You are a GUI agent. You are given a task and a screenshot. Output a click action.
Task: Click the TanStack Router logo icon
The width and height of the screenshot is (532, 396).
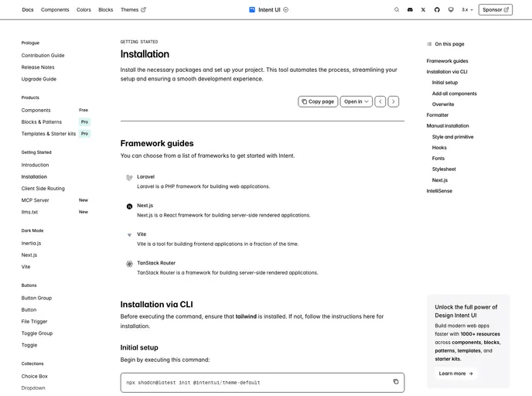click(x=129, y=264)
